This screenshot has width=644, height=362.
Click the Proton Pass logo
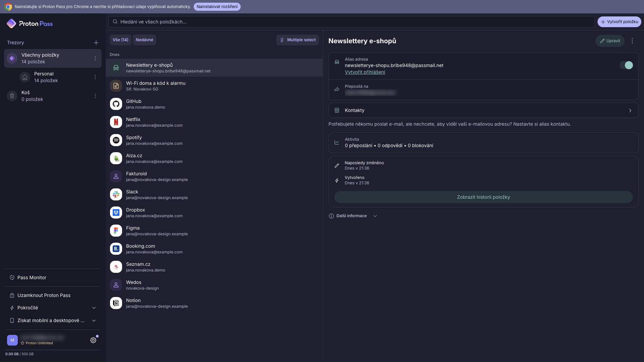pos(30,23)
